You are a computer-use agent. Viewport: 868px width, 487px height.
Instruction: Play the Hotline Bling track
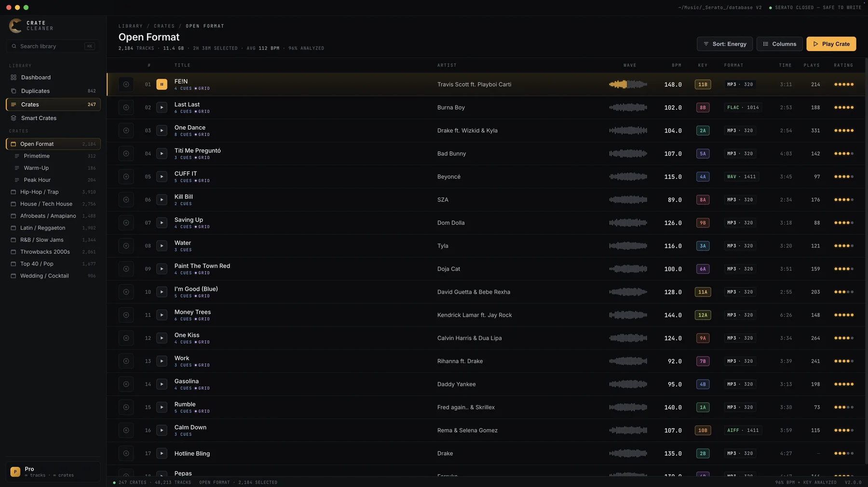[162, 453]
